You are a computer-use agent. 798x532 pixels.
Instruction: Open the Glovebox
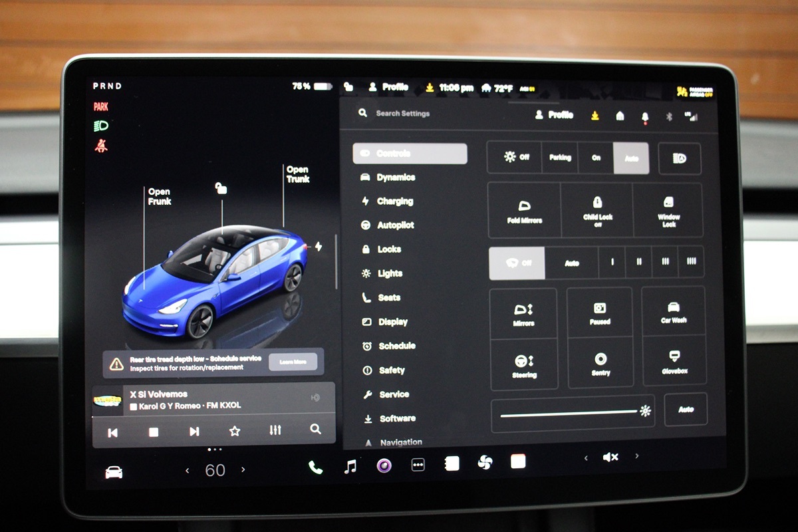[x=674, y=362]
